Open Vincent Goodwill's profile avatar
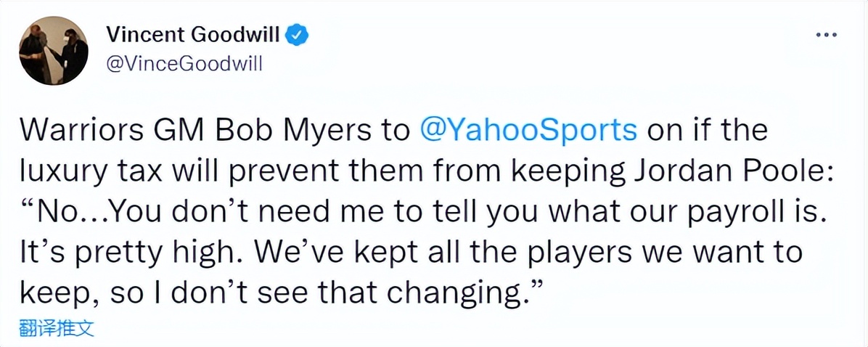The image size is (868, 347). coord(53,51)
